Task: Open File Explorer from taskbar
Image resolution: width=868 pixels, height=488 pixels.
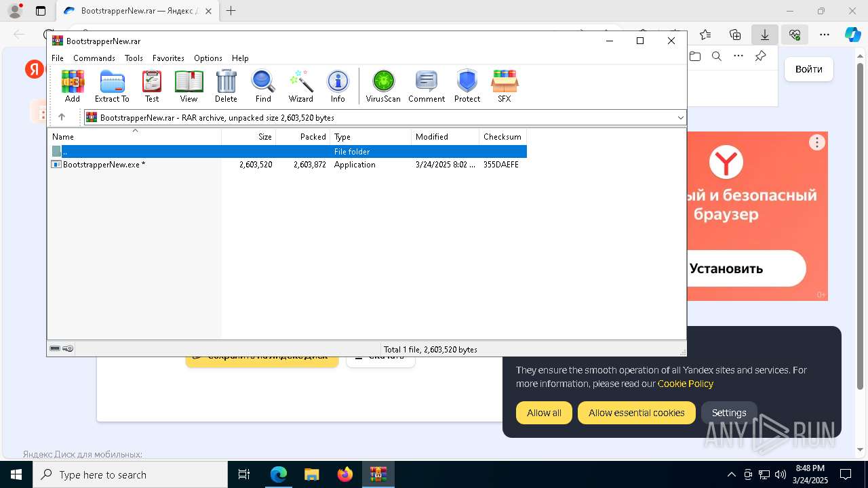Action: pos(312,474)
